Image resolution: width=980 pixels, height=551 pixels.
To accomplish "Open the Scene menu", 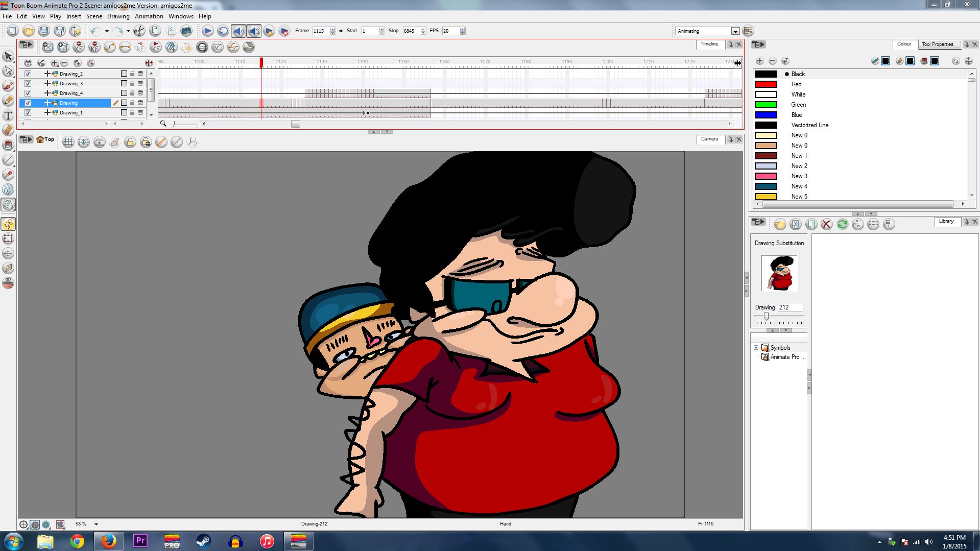I will point(94,16).
